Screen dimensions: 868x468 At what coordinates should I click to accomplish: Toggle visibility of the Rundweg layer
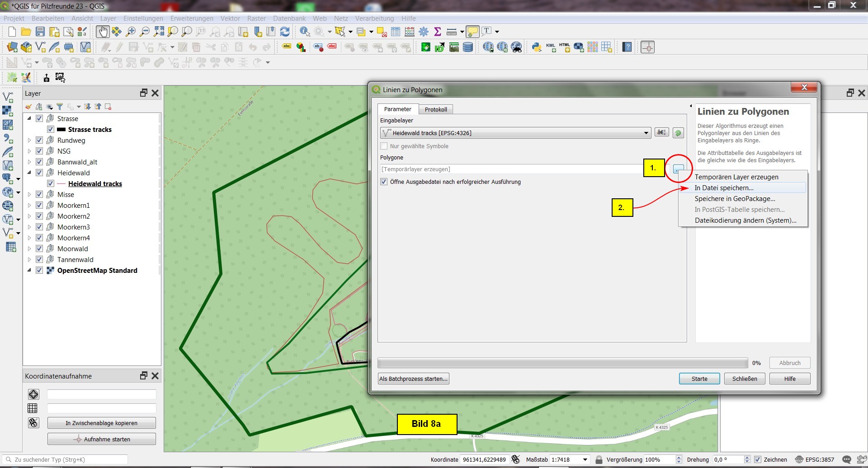pyautogui.click(x=39, y=140)
